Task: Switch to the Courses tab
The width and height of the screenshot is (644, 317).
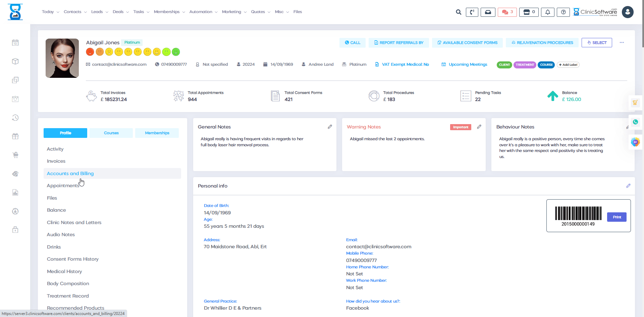Action: pos(111,133)
